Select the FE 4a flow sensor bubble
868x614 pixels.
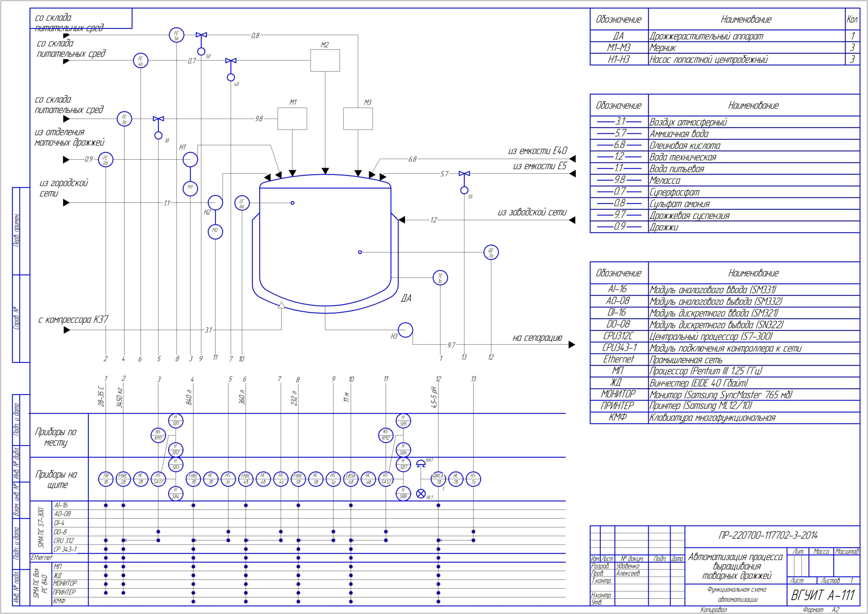[x=141, y=60]
